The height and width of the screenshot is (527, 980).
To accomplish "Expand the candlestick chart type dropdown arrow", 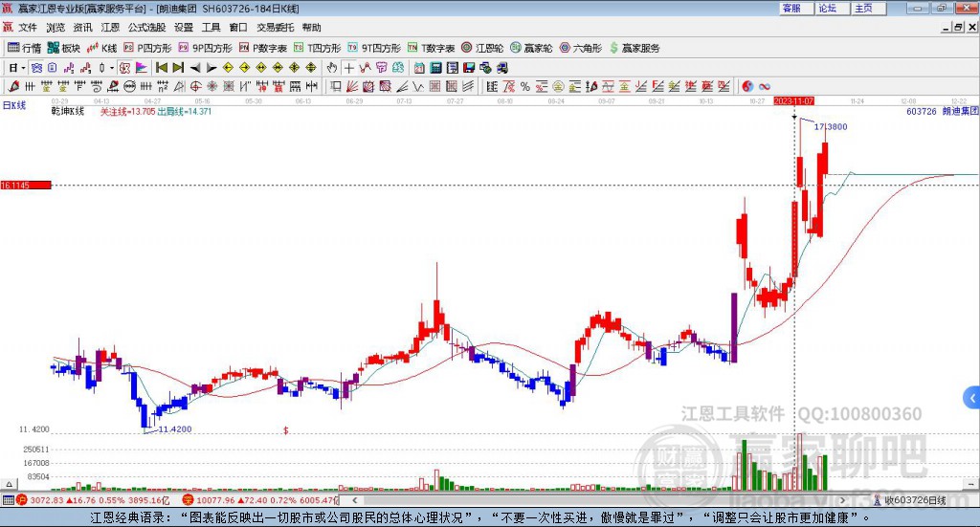I will (x=112, y=68).
